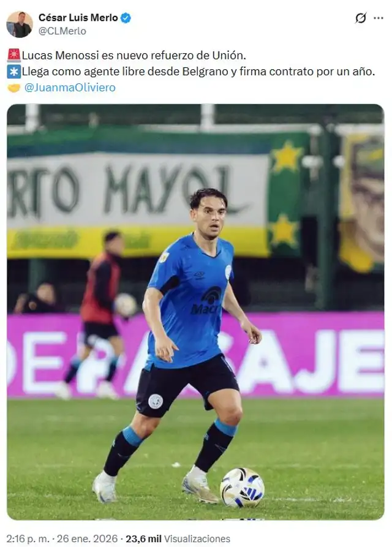This screenshot has height=547, width=392.
Task: Open César Luis Merlo's profile avatar
Action: [x=20, y=24]
